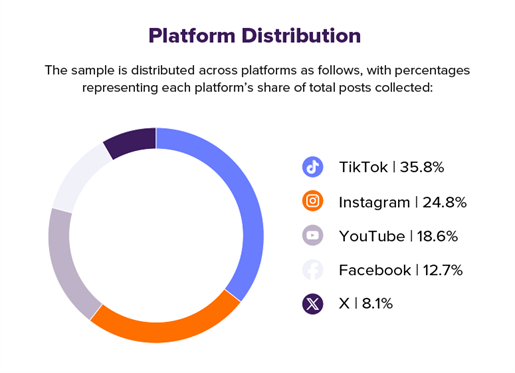
Task: Click the 35.8% percentage value
Action: click(422, 167)
